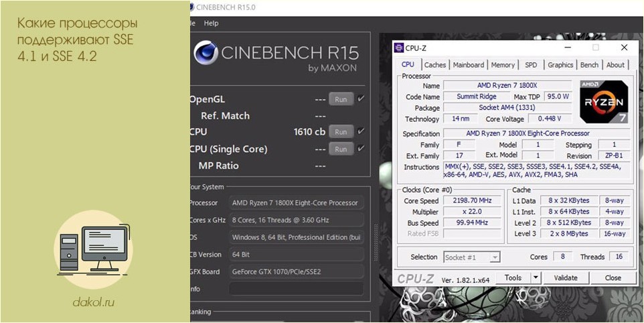
Task: Click the '8 x 64 KBytes' L1 Inst. value
Action: click(x=569, y=212)
